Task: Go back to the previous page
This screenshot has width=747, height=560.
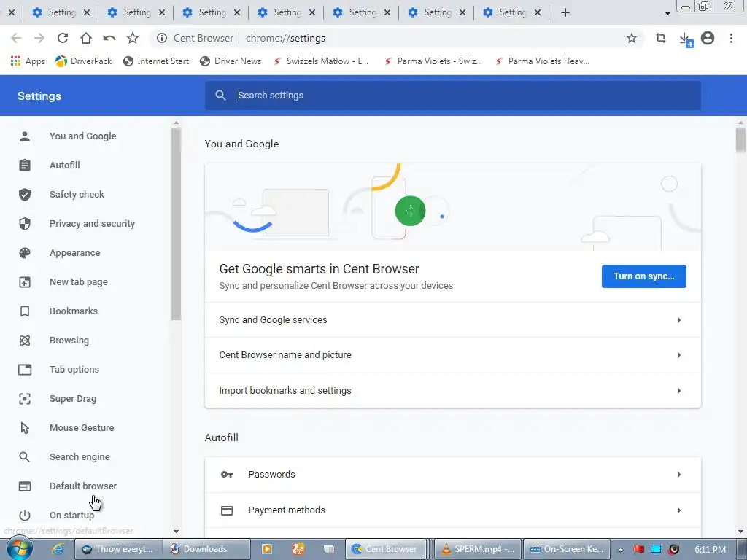Action: 16,38
